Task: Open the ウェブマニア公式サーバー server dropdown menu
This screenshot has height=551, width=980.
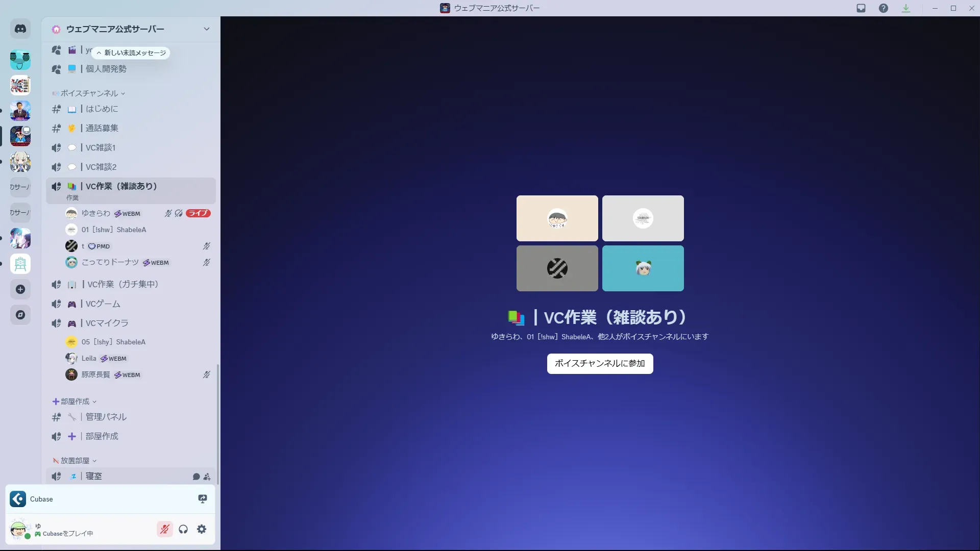Action: pos(206,29)
